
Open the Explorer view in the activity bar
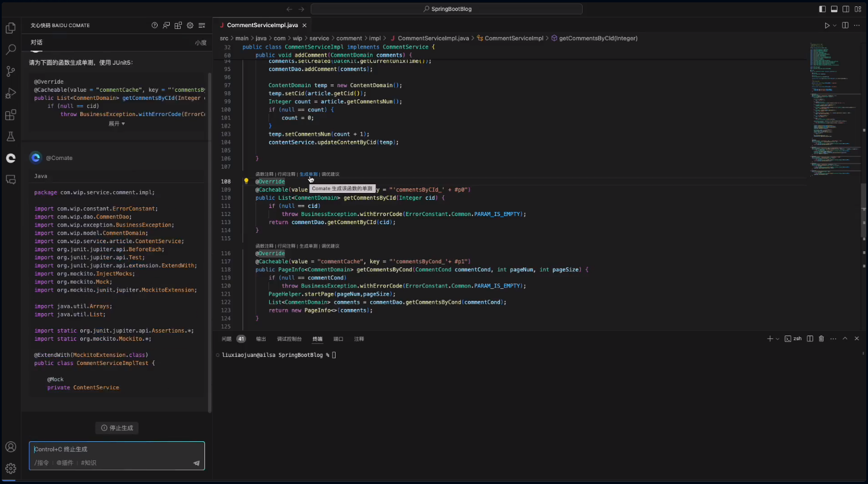point(10,28)
